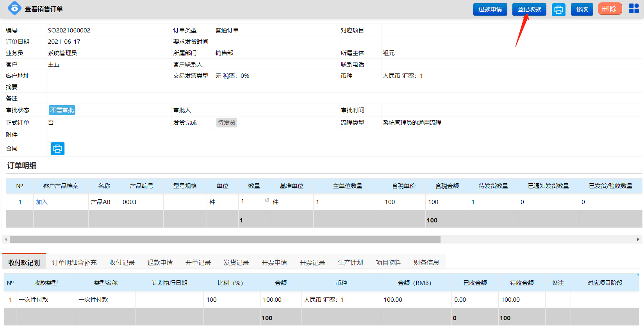The image size is (644, 326).
Task: Click the red 删除 button
Action: [610, 9]
